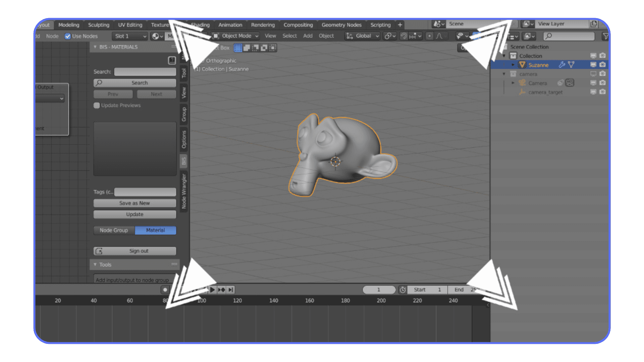
Task: Toggle the Use Nodes checkbox
Action: pos(68,36)
